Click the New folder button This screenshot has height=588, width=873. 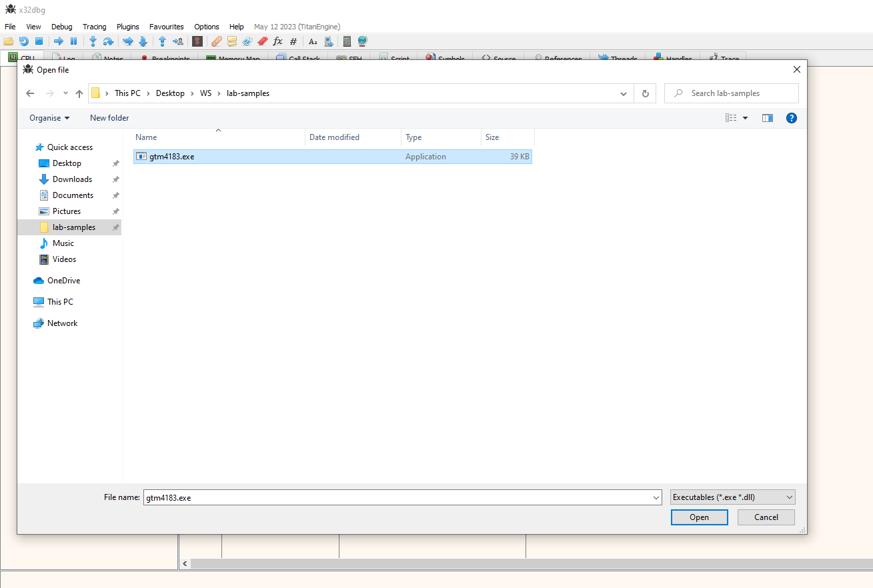109,118
